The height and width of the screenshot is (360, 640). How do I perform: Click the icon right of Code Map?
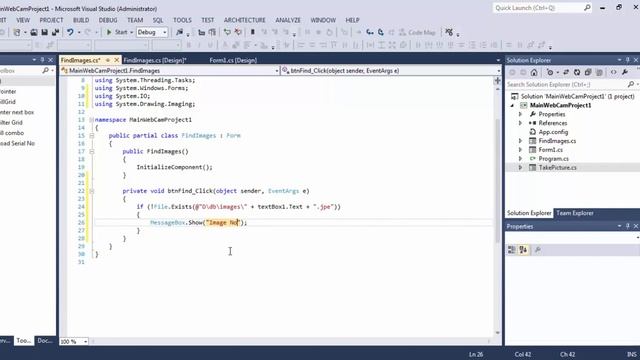click(x=449, y=32)
